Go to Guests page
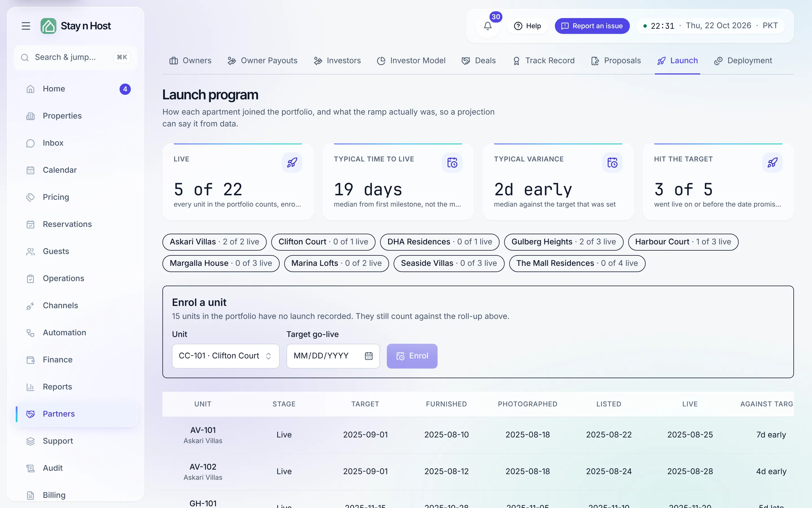This screenshot has width=812, height=508. [76, 252]
